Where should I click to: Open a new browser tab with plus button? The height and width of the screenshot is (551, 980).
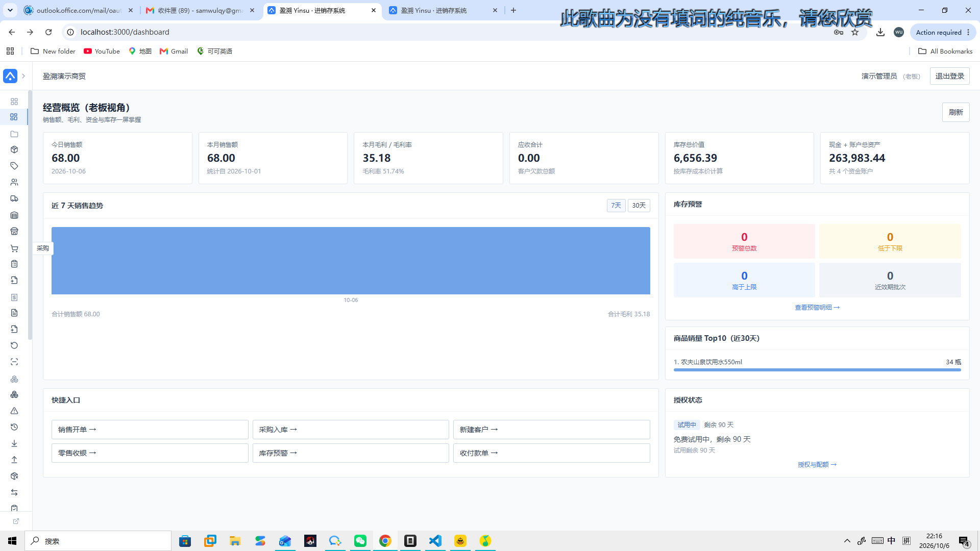pos(513,10)
